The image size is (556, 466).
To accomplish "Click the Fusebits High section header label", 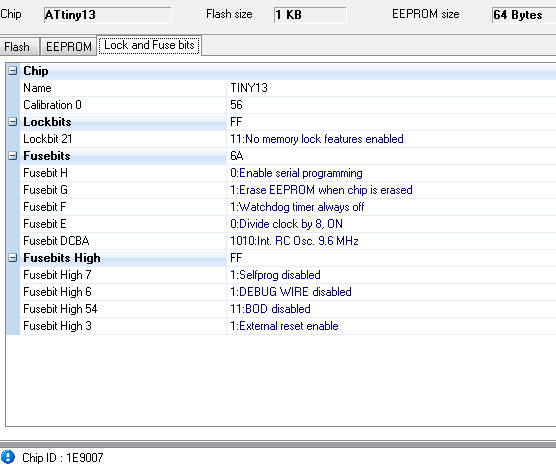I will click(x=62, y=258).
